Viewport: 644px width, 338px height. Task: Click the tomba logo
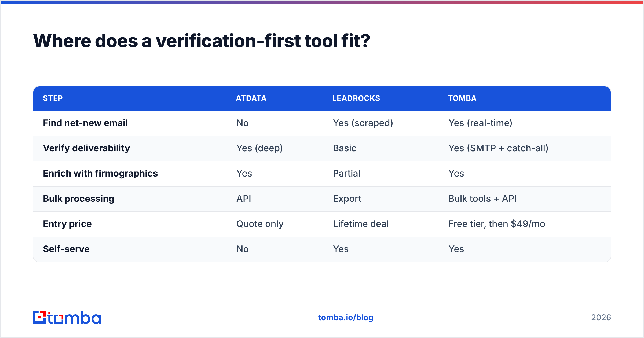click(x=67, y=317)
